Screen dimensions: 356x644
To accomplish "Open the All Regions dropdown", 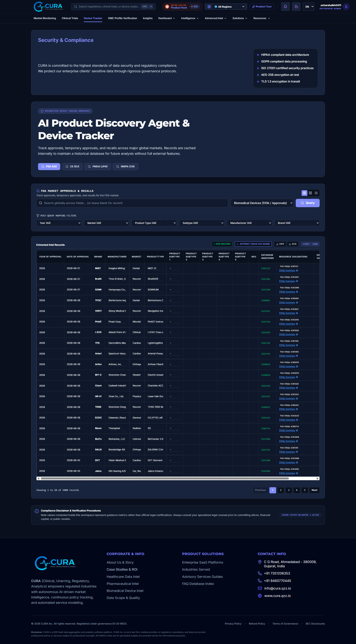I will coord(226,7).
